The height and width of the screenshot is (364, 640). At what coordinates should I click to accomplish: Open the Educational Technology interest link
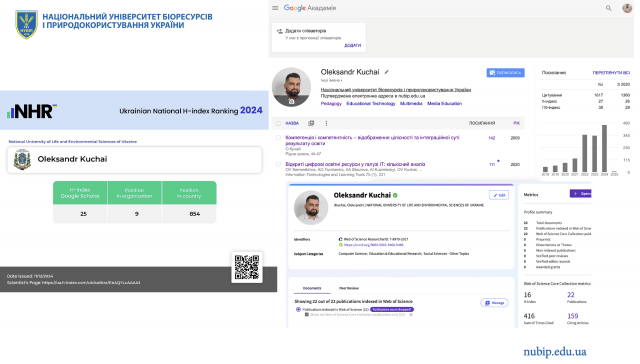pos(371,104)
